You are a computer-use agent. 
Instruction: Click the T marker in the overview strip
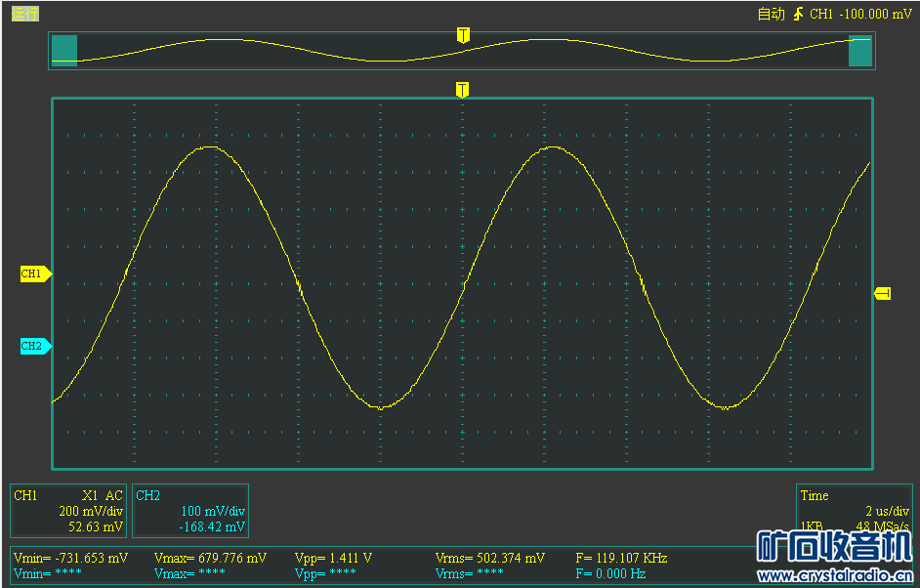tap(463, 35)
